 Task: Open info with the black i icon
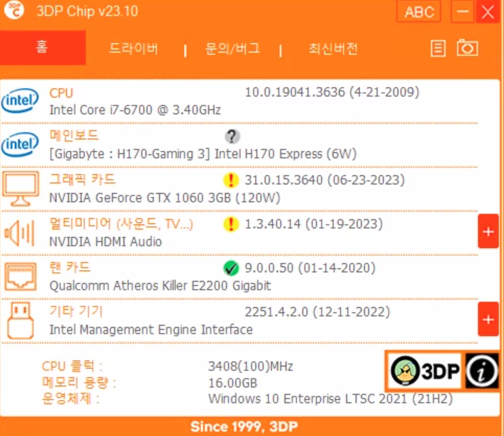point(482,371)
